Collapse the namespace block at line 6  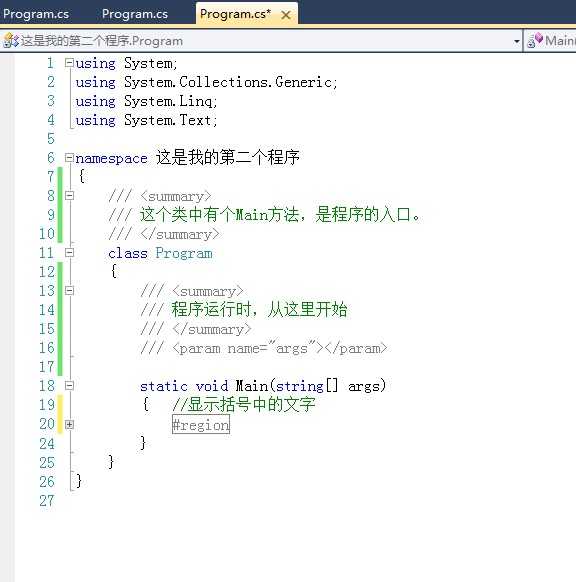click(x=69, y=158)
